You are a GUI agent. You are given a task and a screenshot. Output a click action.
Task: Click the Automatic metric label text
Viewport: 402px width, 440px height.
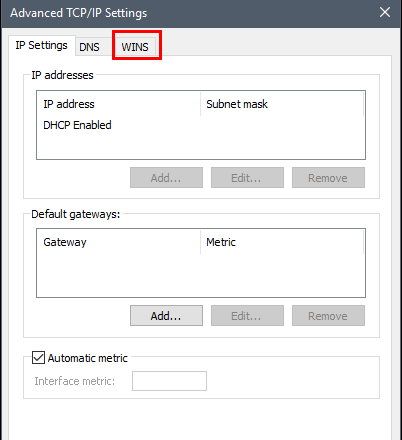coord(88,358)
